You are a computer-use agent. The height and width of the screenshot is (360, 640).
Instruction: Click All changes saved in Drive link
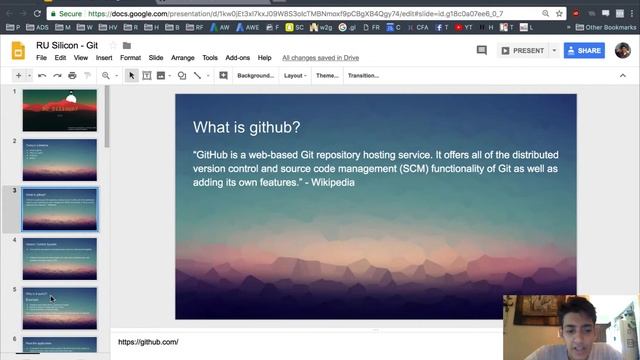320,58
